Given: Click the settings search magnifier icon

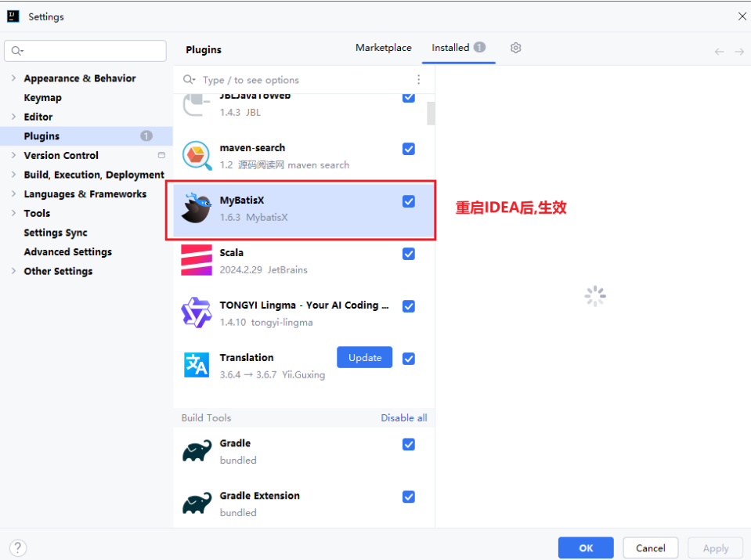Looking at the screenshot, I should point(17,51).
